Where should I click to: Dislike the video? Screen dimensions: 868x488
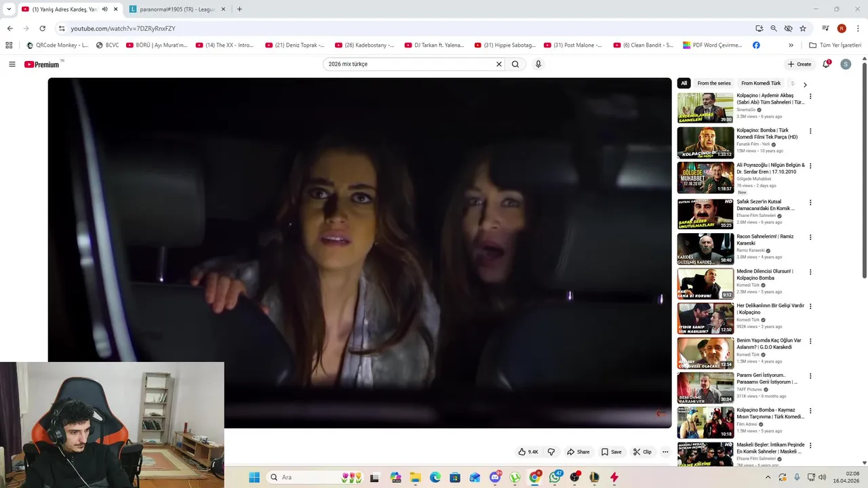tap(551, 452)
